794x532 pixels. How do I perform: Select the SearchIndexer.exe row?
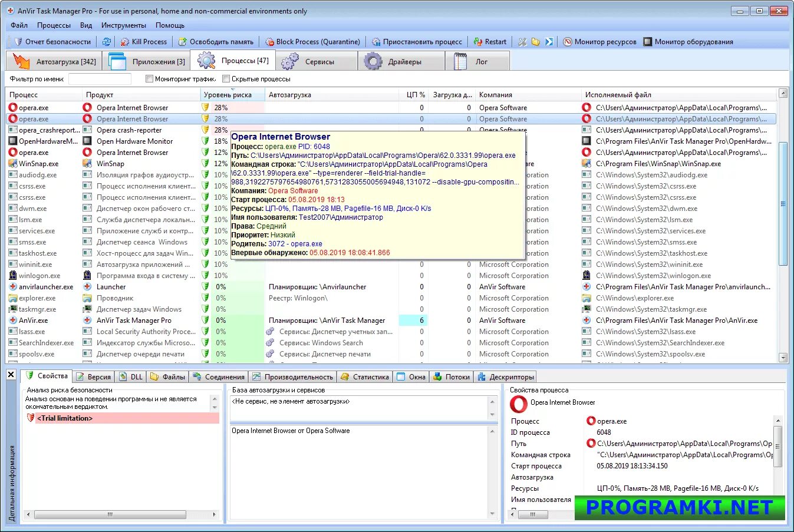click(391, 343)
